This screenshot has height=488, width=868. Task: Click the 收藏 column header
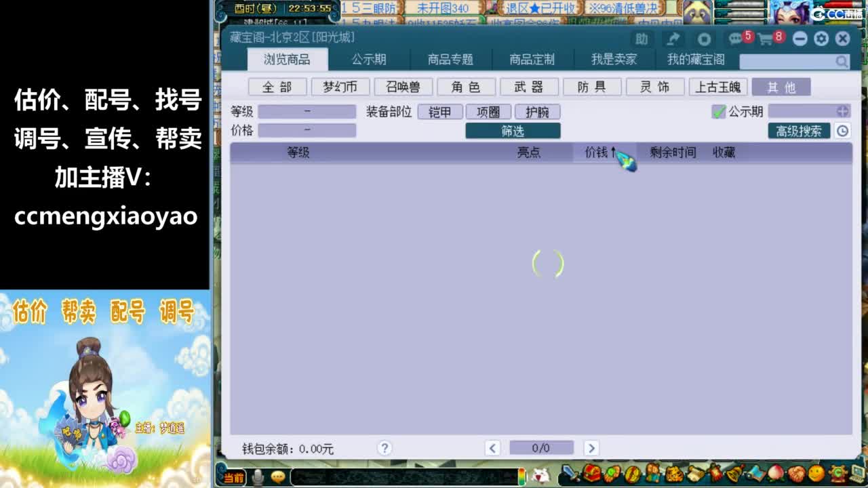724,152
